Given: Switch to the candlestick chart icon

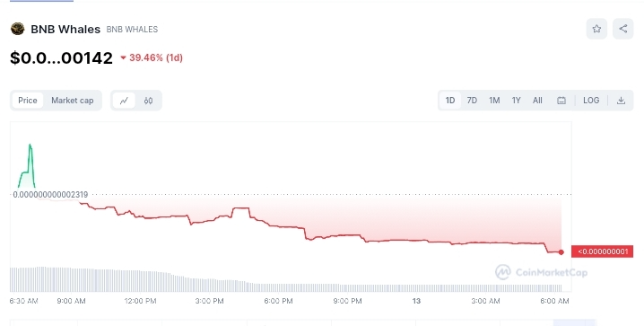Looking at the screenshot, I should pyautogui.click(x=148, y=101).
